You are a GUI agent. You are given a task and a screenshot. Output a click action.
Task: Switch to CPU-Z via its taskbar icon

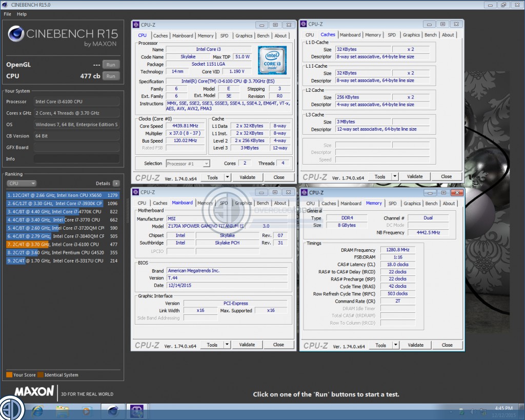pos(137,411)
